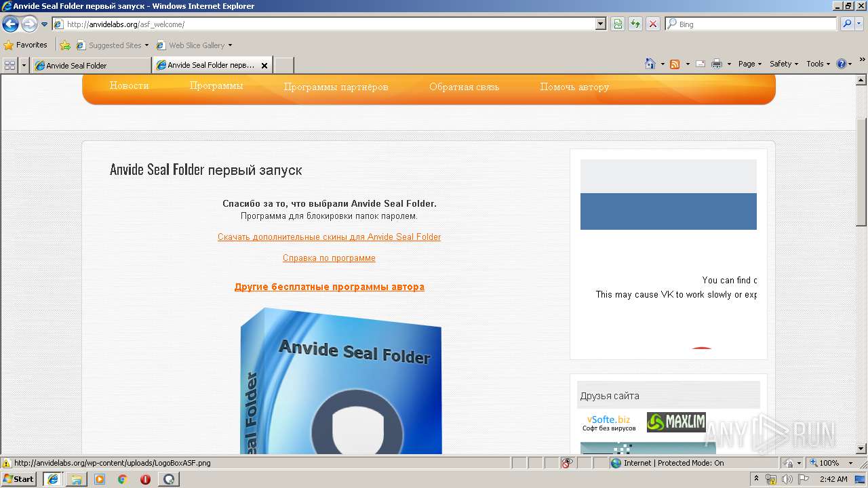Screen dimensions: 868x488
Task: Click the last taskbar application icon
Action: [168, 479]
